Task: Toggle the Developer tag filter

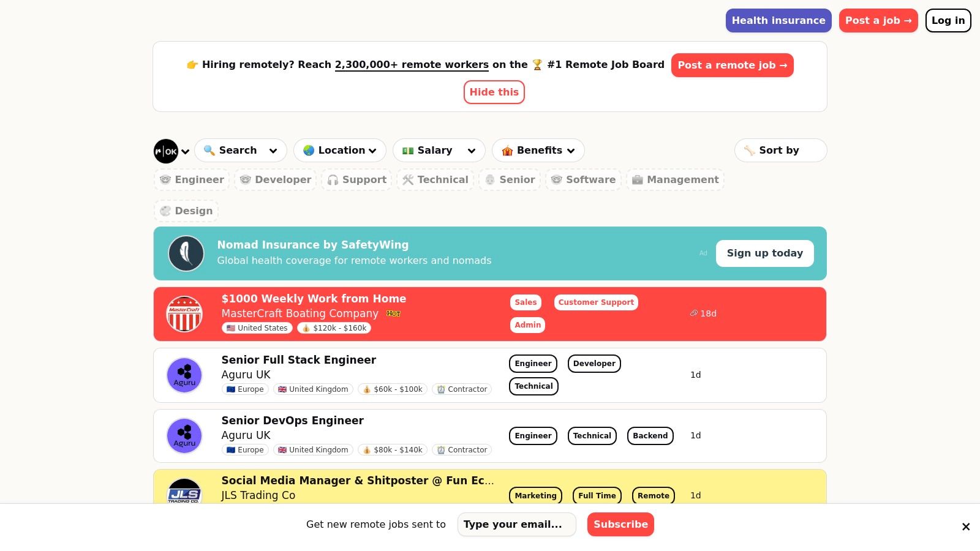Action: [x=276, y=180]
